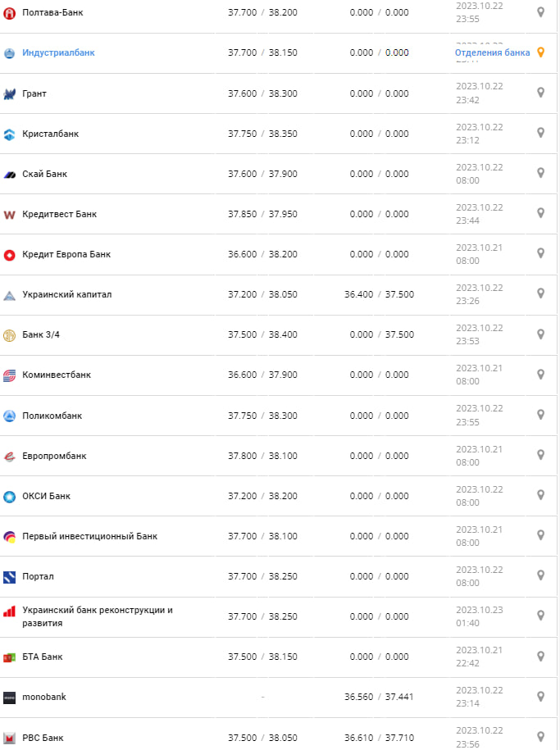Select the Европромбанк bank name
The width and height of the screenshot is (560, 750).
pos(54,456)
